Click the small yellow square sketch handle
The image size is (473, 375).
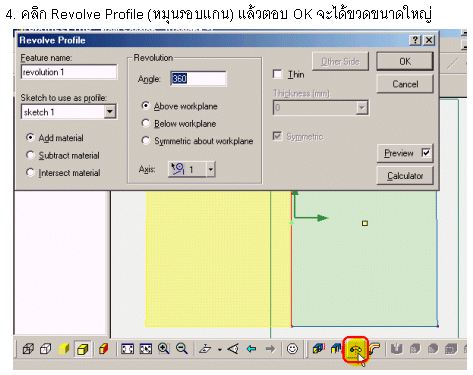tap(365, 223)
